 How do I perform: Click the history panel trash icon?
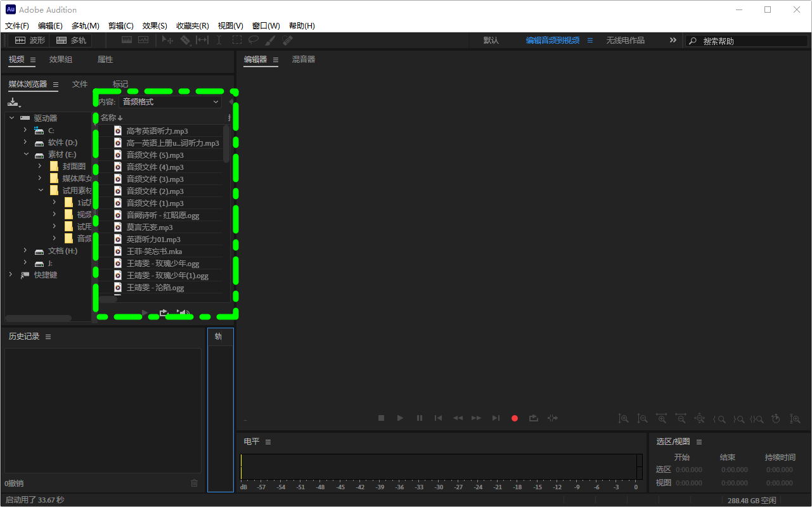(x=194, y=483)
